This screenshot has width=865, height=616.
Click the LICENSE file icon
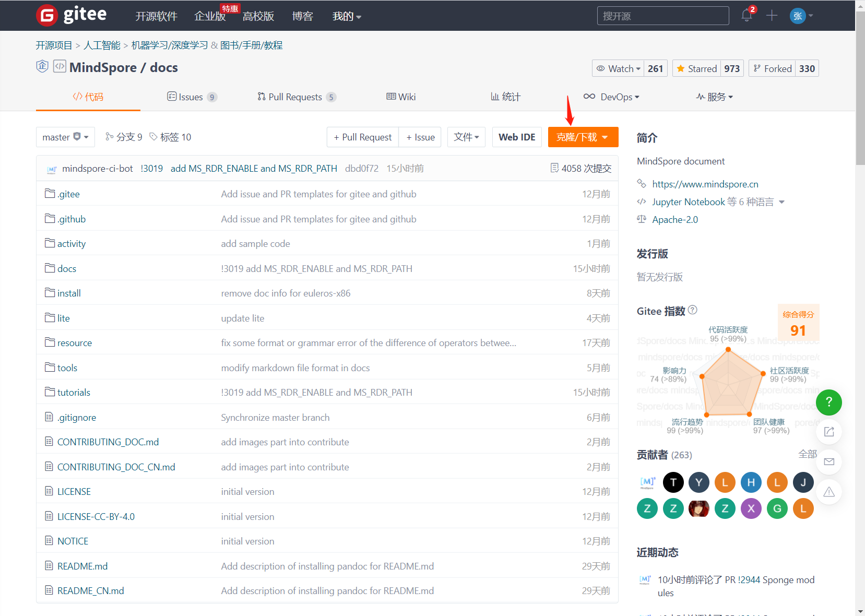[x=49, y=491]
